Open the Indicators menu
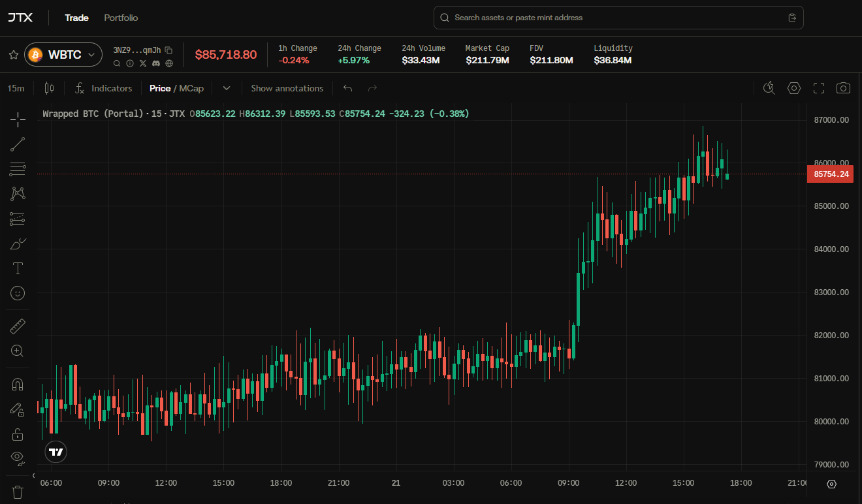 tap(103, 88)
